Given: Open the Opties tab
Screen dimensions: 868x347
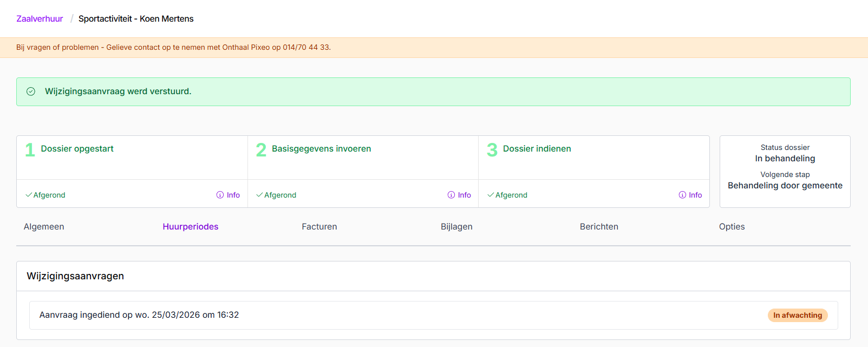Looking at the screenshot, I should click(732, 227).
